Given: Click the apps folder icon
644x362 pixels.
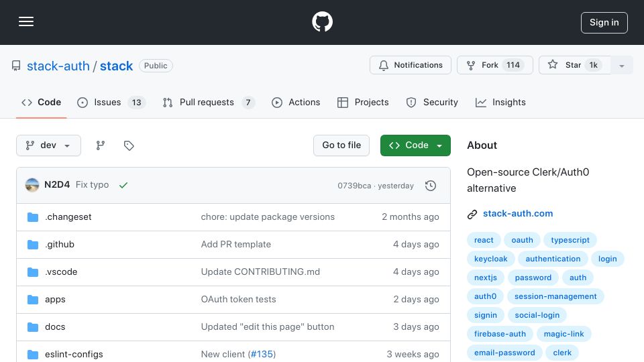Looking at the screenshot, I should tap(33, 299).
